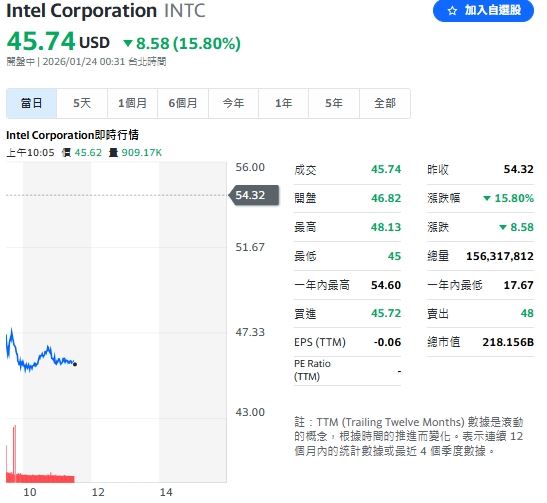Click the 一年內最高 value 54.60
The width and height of the screenshot is (547, 503).
pos(386,285)
